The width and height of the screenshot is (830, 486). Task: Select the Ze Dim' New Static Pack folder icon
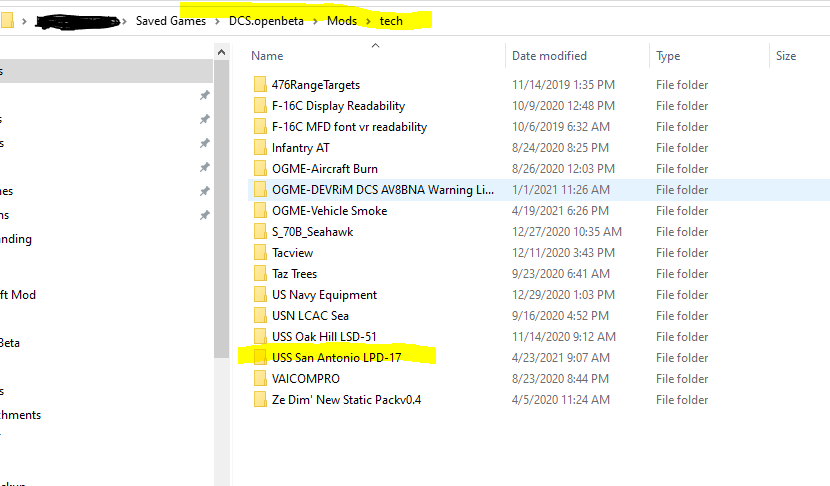[260, 399]
